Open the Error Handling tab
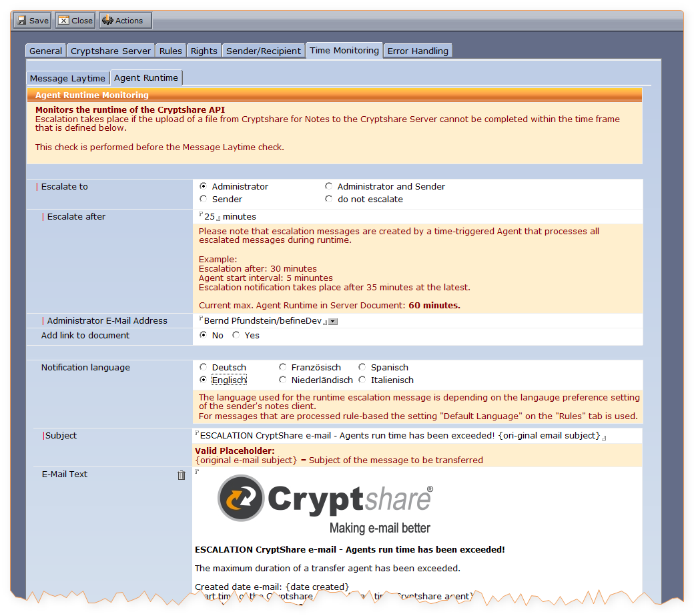 [418, 51]
